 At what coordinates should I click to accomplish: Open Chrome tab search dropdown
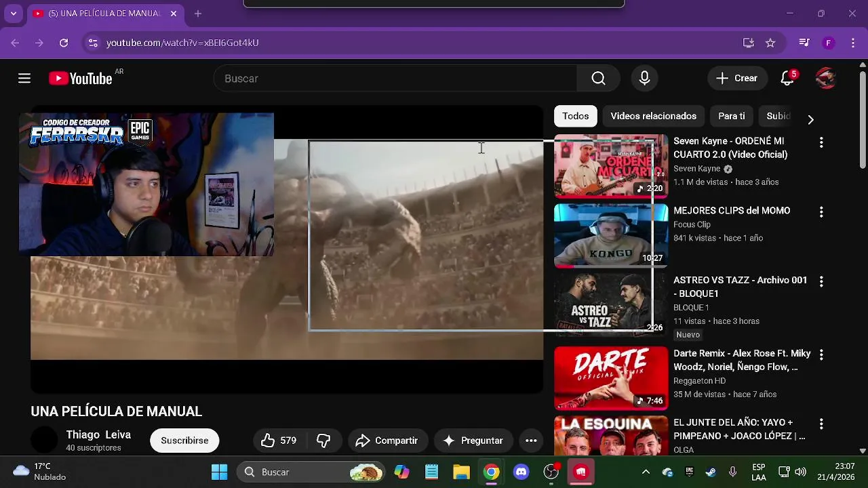(13, 14)
